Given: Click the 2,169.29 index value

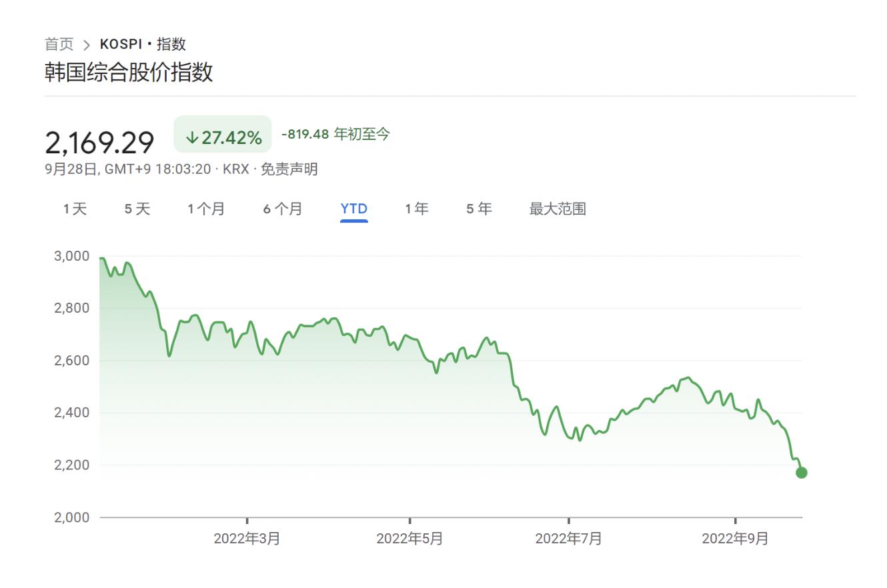Looking at the screenshot, I should pyautogui.click(x=99, y=143).
